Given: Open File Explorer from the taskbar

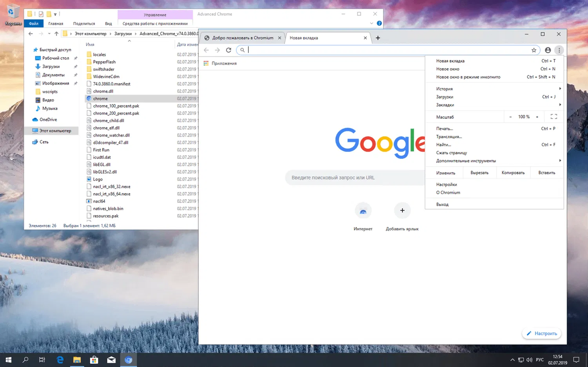Looking at the screenshot, I should (77, 360).
